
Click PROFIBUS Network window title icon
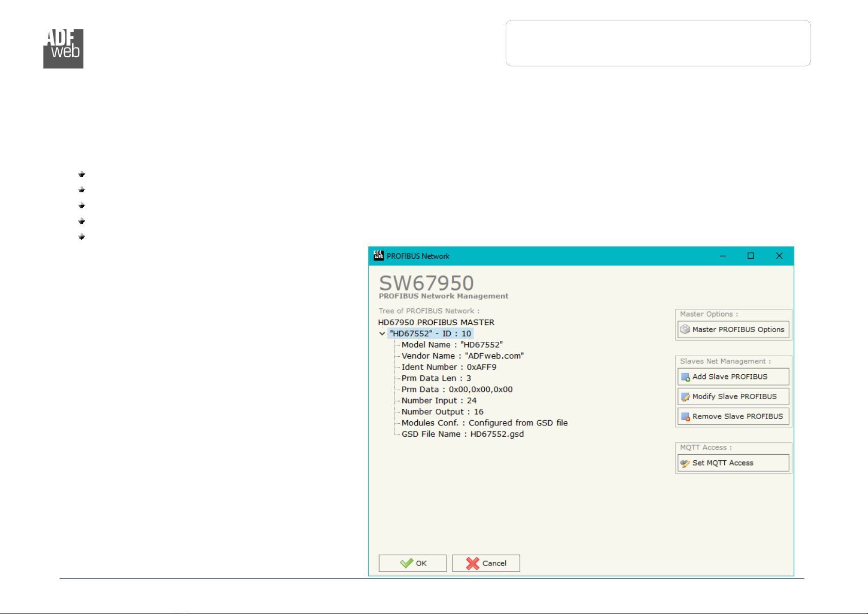[x=379, y=256]
